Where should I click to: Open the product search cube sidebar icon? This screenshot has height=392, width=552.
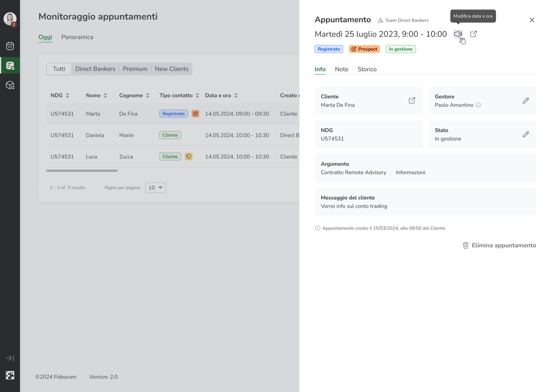click(x=10, y=85)
